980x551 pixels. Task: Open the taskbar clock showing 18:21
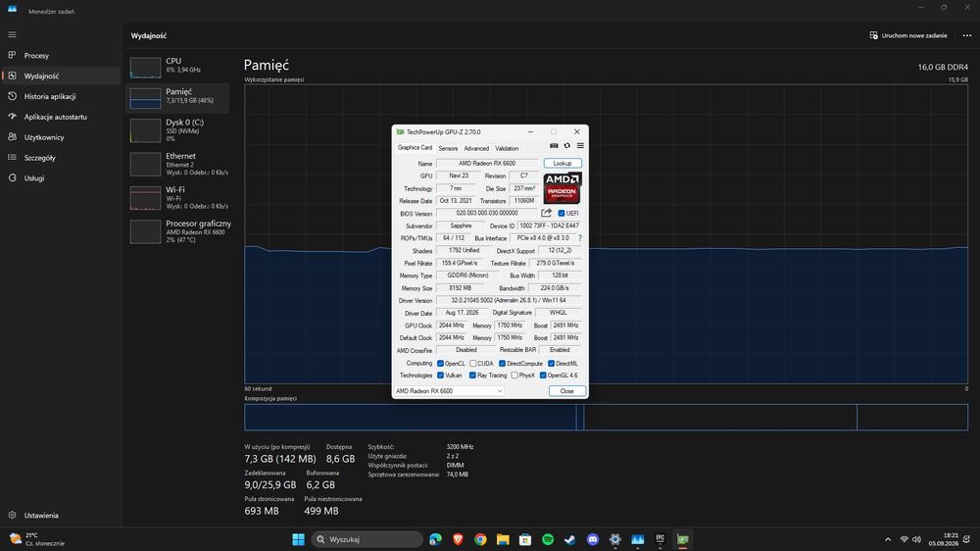(x=943, y=539)
